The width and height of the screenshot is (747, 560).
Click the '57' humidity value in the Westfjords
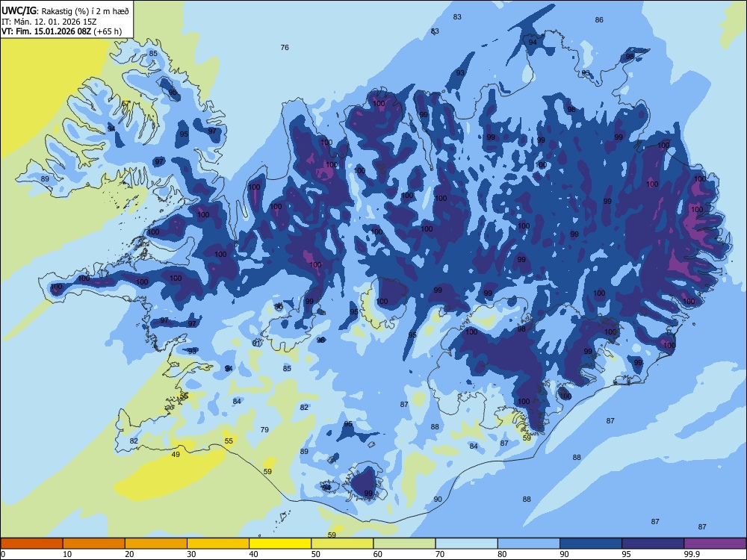click(x=125, y=103)
